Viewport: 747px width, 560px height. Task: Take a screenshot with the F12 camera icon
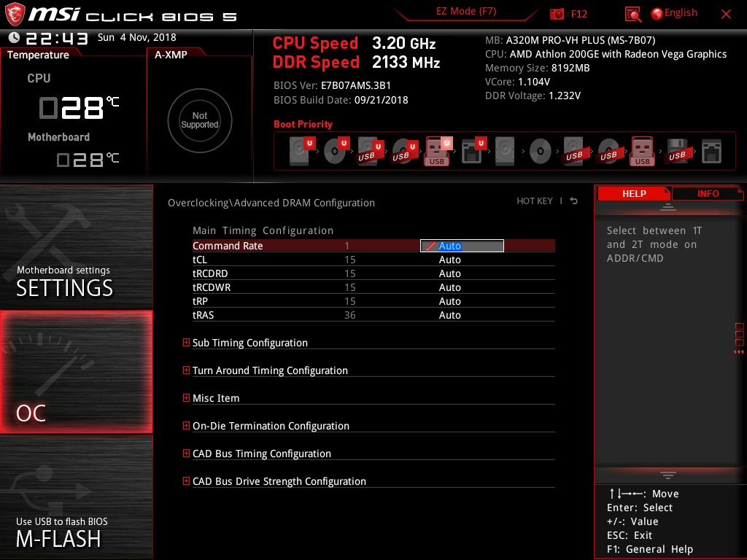coord(557,14)
